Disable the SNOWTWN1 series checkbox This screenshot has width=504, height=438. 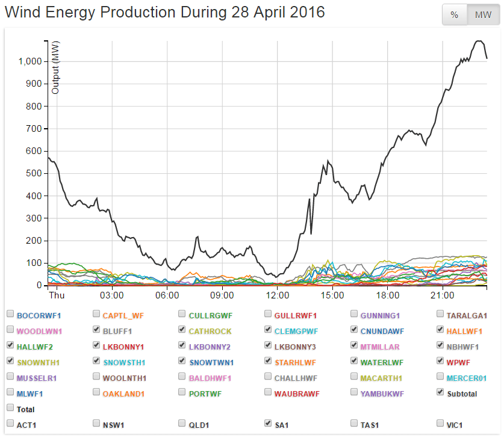(182, 361)
